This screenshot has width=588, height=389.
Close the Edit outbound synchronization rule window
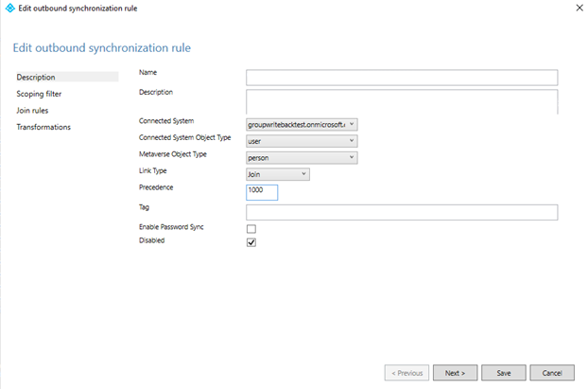578,8
